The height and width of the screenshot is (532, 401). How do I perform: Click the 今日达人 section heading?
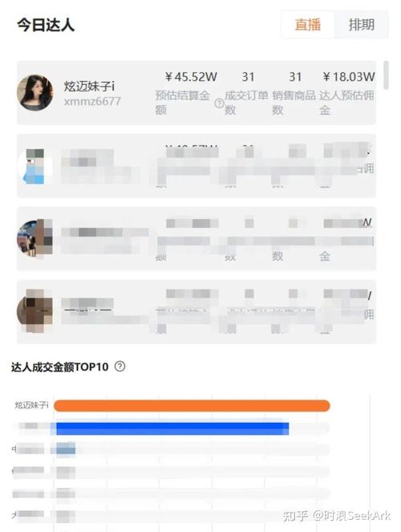pyautogui.click(x=46, y=25)
